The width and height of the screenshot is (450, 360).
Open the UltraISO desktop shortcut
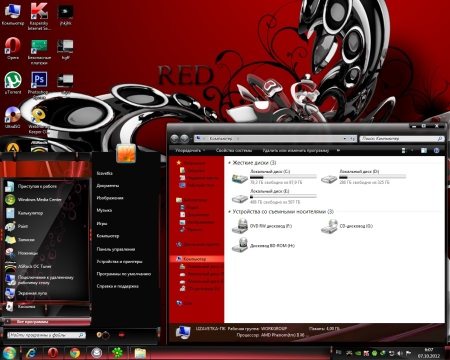coord(13,118)
